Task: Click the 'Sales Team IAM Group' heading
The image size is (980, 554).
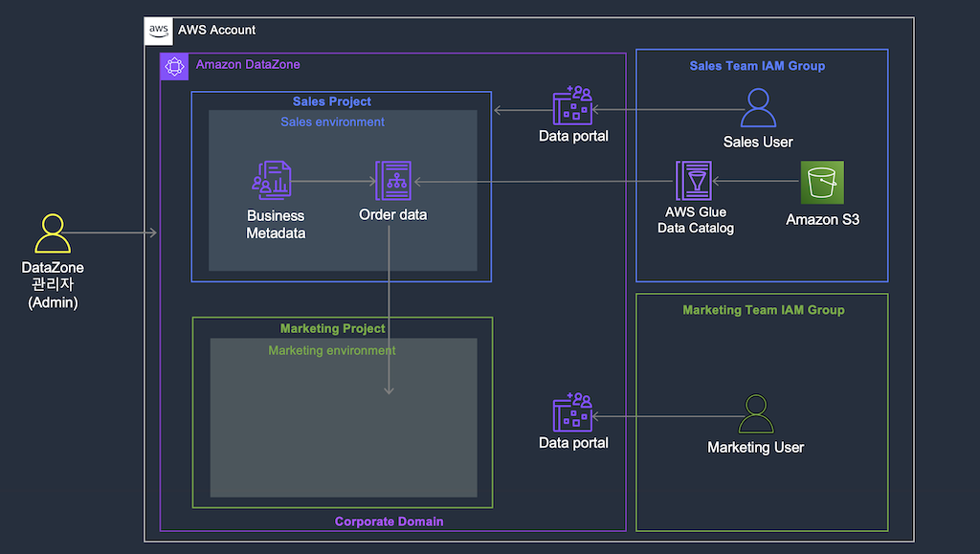Action: point(758,66)
